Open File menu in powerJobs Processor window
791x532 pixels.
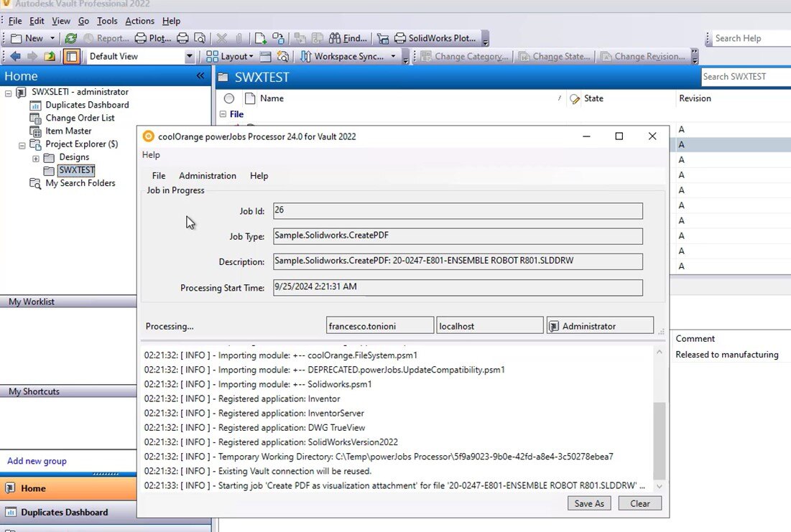click(x=158, y=176)
